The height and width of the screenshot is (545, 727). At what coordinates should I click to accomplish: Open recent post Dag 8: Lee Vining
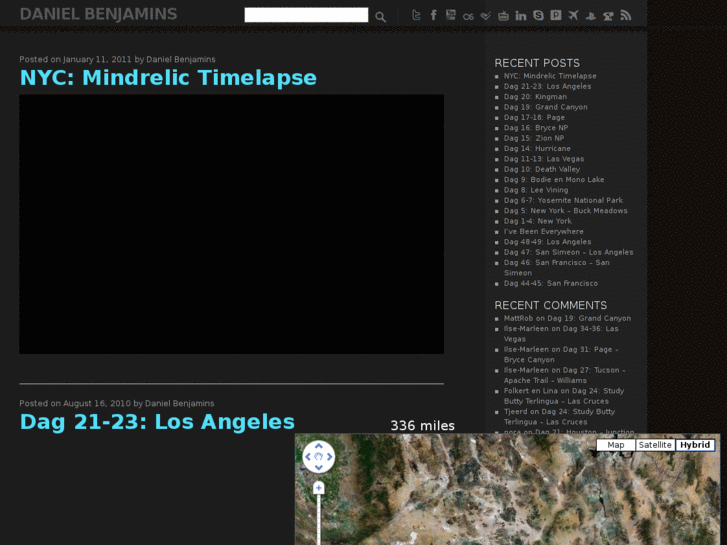[536, 190]
